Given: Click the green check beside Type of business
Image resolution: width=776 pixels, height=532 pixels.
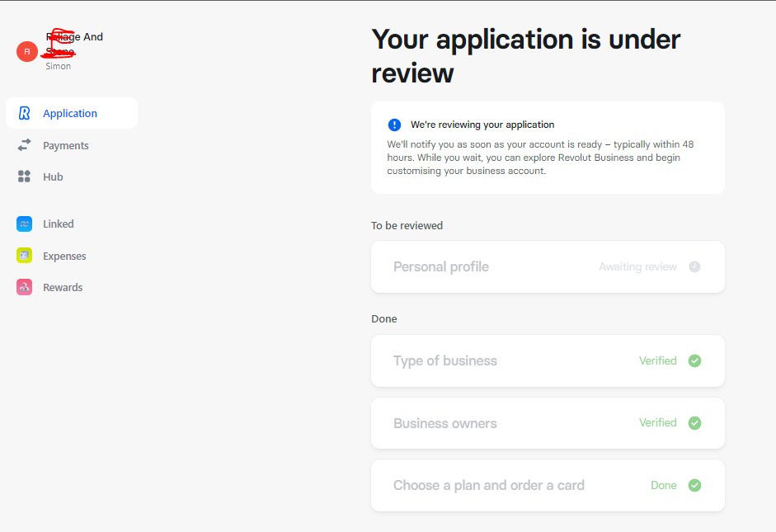Looking at the screenshot, I should tap(694, 360).
